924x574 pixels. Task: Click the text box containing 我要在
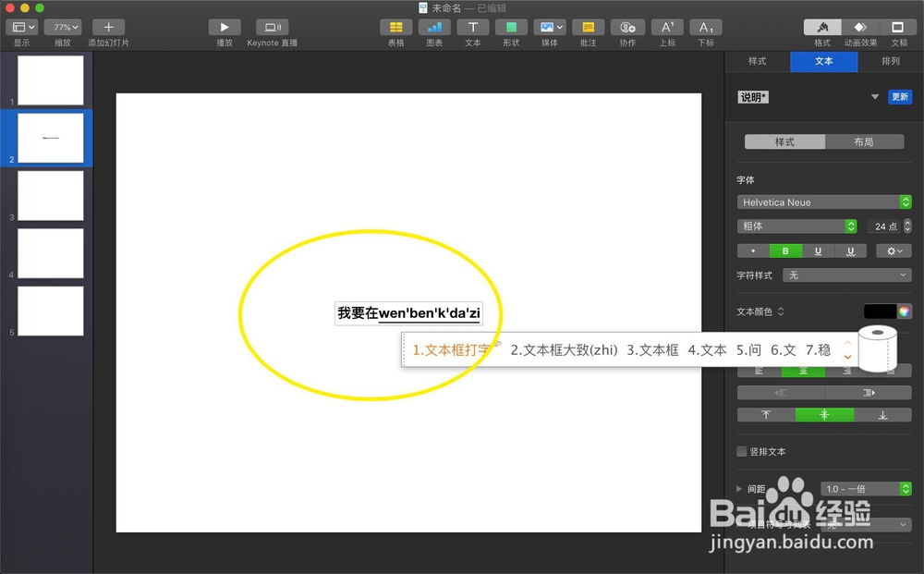409,313
